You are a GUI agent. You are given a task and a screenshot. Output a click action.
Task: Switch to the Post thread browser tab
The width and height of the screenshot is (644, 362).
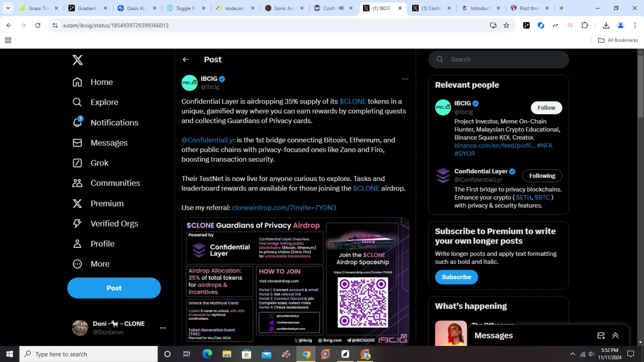click(530, 8)
